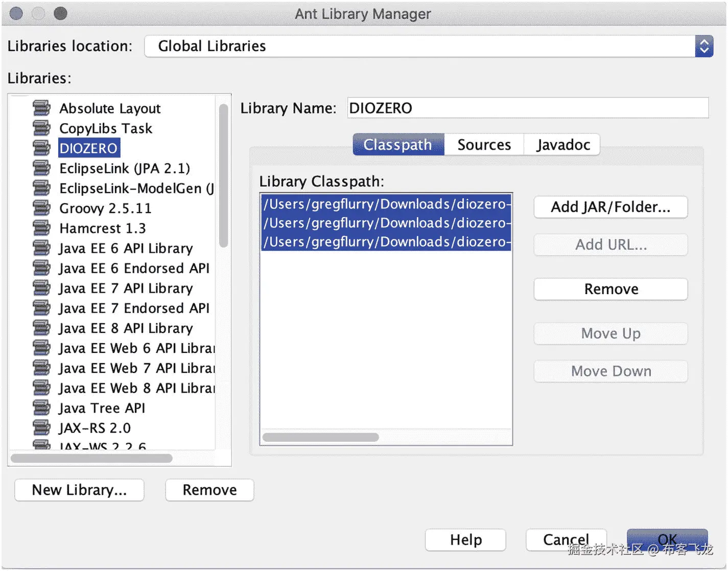Click the Move Up button
728x571 pixels.
tap(610, 334)
